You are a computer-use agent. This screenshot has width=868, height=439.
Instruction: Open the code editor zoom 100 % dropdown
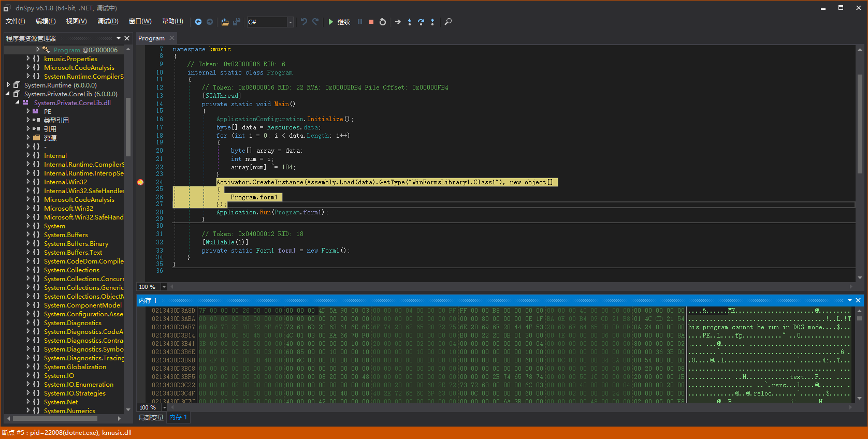point(164,287)
